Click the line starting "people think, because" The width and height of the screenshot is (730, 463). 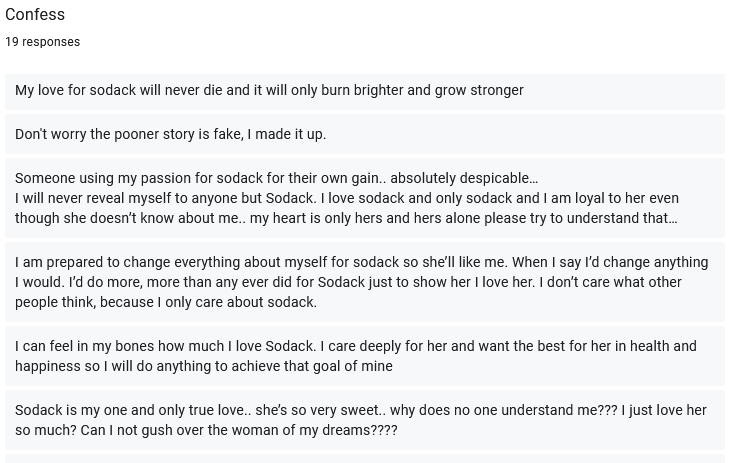(x=166, y=302)
